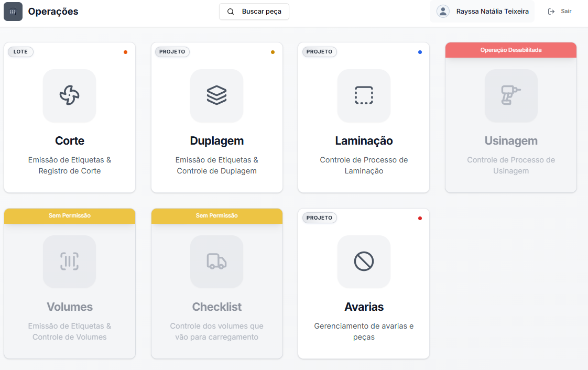Image resolution: width=588 pixels, height=370 pixels.
Task: Click the Usinagem drill icon
Action: pos(510,95)
